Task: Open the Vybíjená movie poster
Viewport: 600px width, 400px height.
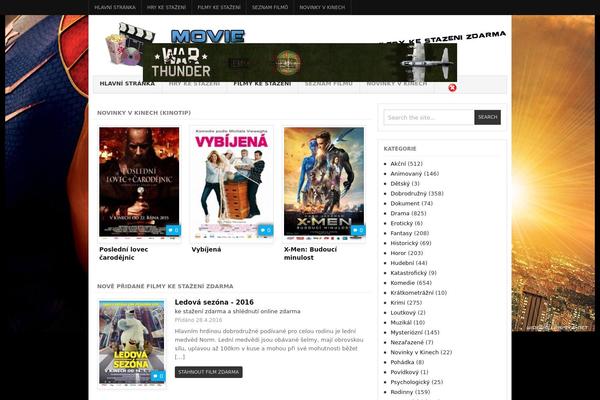Action: 232,182
